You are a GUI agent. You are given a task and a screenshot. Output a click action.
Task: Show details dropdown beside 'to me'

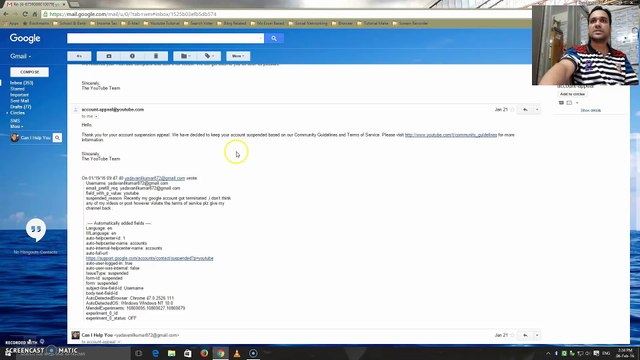(96, 117)
